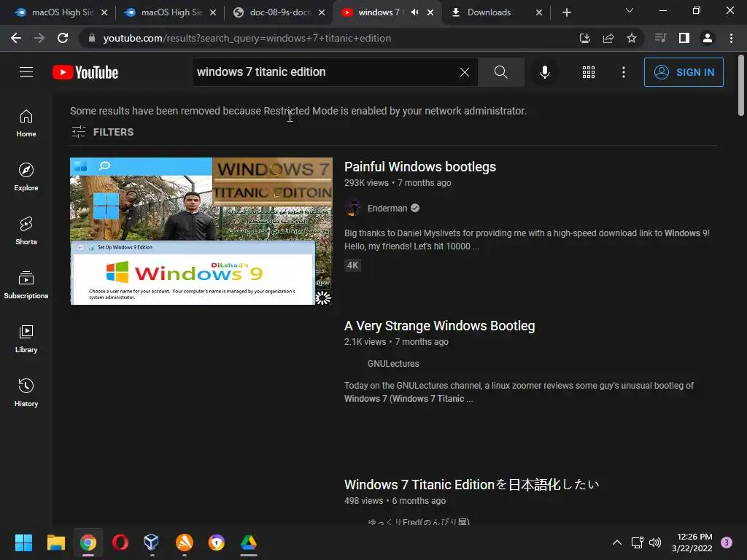Share this page icon
The image size is (747, 560).
tap(608, 38)
